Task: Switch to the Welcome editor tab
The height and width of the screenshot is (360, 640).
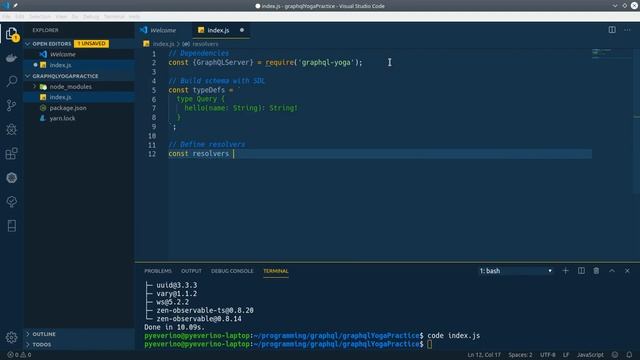Action: pyautogui.click(x=162, y=30)
